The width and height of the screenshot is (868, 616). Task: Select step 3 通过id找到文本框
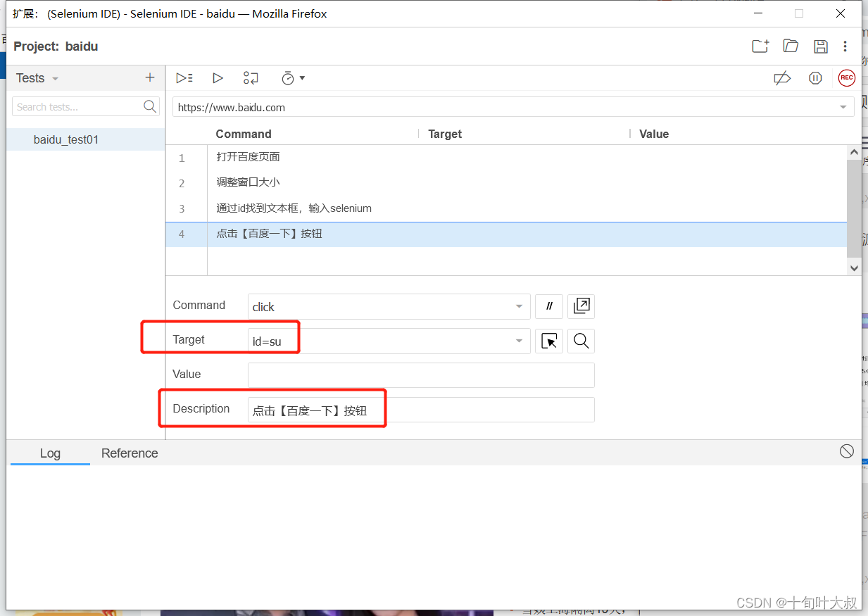click(506, 208)
